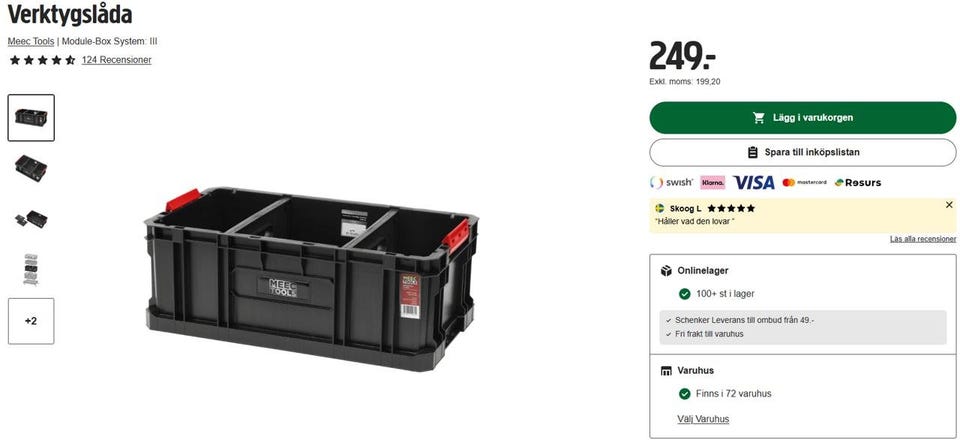The width and height of the screenshot is (960, 440).
Task: Choose a store via Välj Varuhus
Action: pos(703,419)
